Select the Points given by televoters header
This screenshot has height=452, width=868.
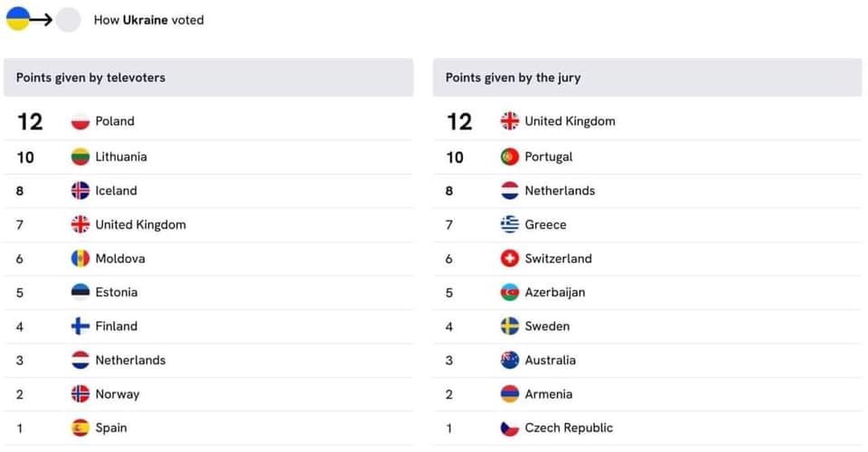[90, 78]
